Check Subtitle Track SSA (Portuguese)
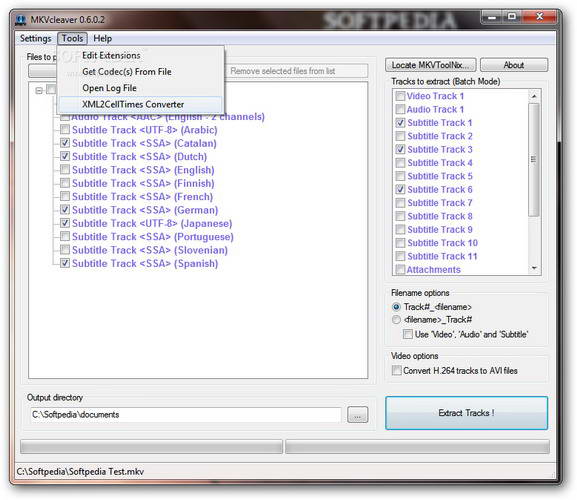 (x=65, y=236)
